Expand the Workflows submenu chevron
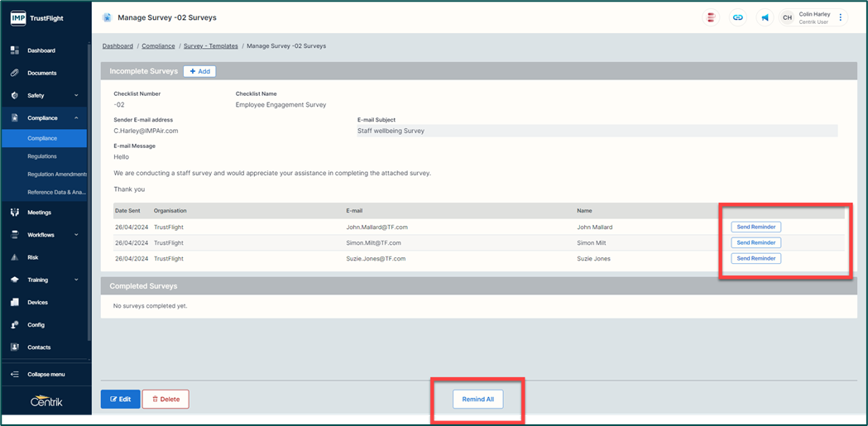The height and width of the screenshot is (426, 868). pyautogui.click(x=76, y=235)
